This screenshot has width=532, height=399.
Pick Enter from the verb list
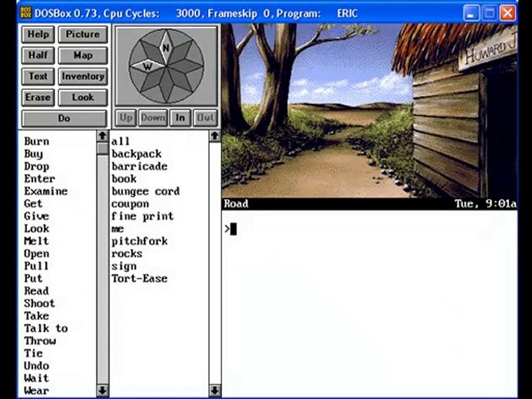coord(39,178)
